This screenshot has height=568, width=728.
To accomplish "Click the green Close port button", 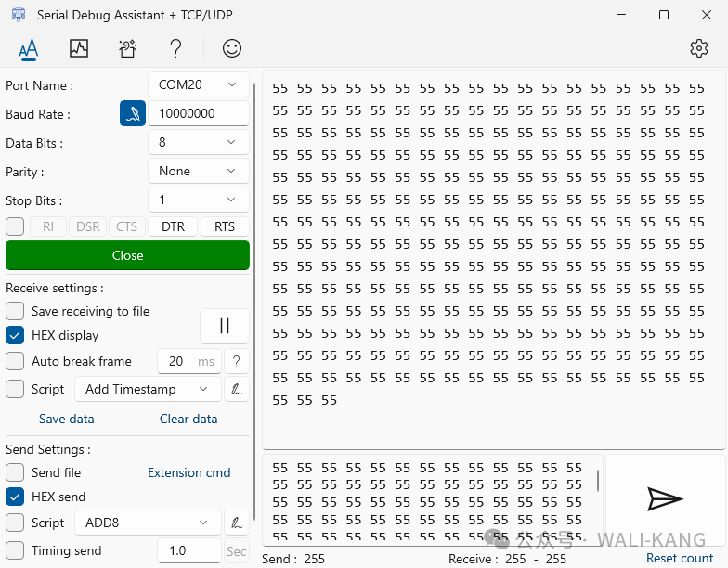I will pos(128,255).
